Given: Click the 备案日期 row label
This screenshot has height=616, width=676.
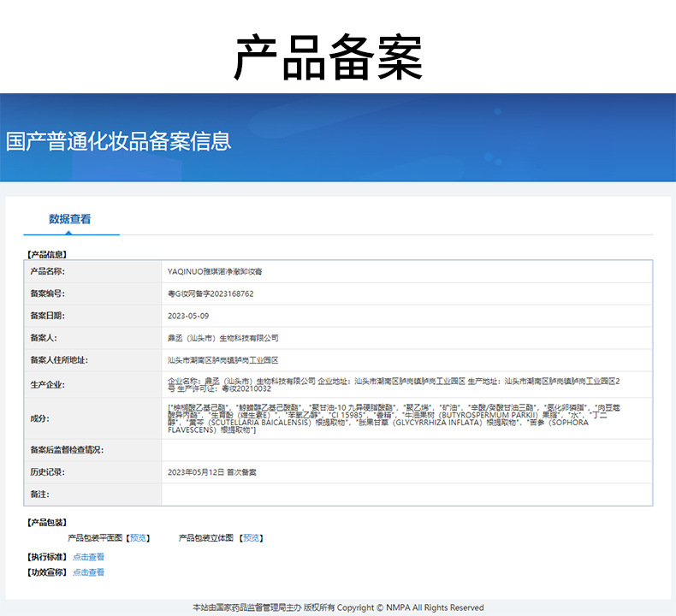Looking at the screenshot, I should pyautogui.click(x=47, y=316).
